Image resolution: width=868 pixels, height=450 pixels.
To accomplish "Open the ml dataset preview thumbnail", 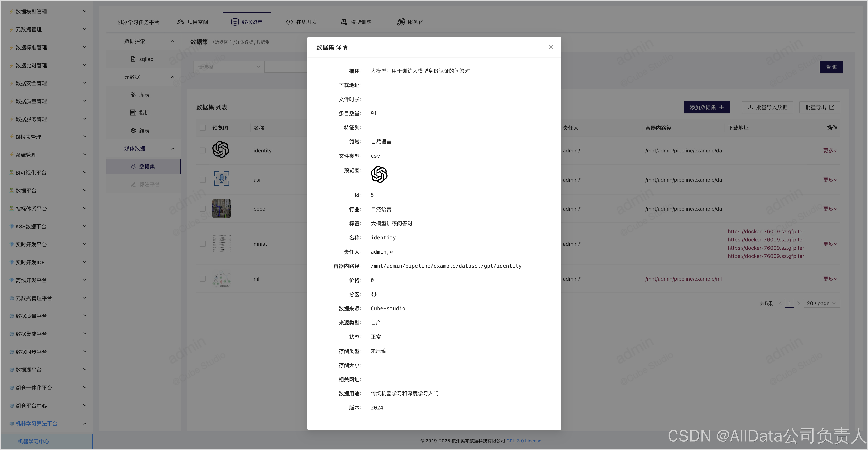I will tap(221, 279).
